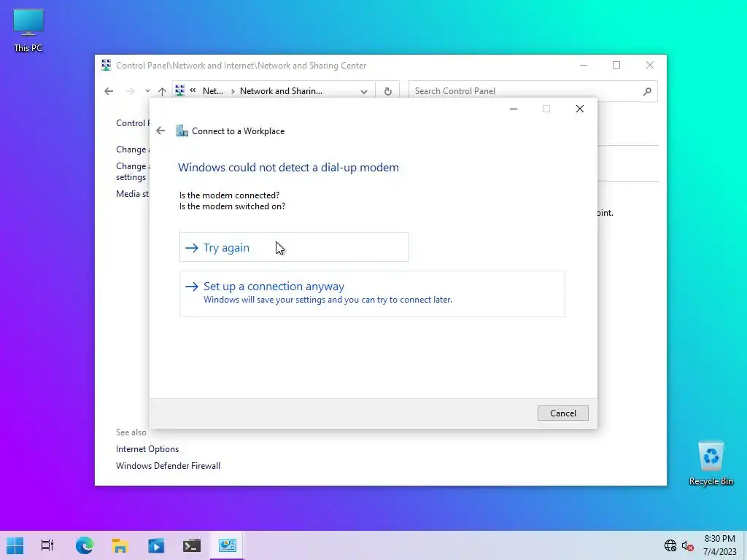Viewport: 747px width, 560px height.
Task: Click the Up arrow in Control Panel toolbar
Action: (x=162, y=91)
